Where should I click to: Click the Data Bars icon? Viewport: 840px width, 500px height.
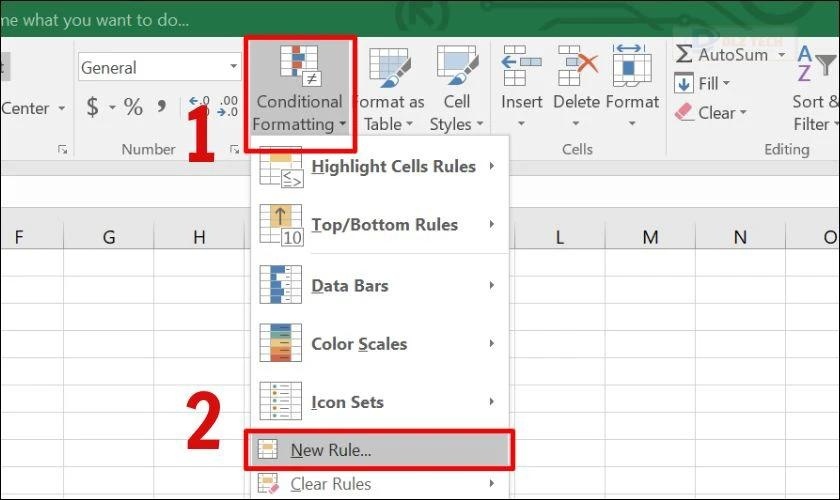(281, 285)
